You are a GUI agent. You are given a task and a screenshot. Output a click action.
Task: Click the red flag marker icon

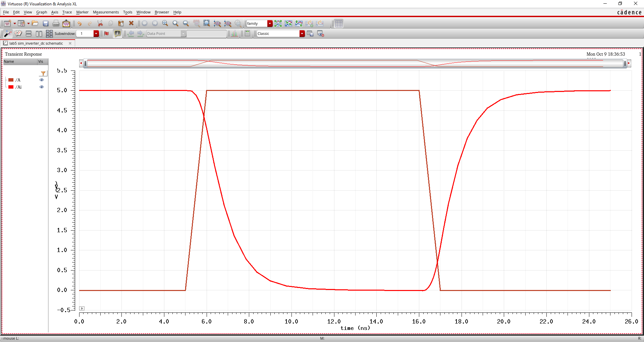(x=107, y=34)
